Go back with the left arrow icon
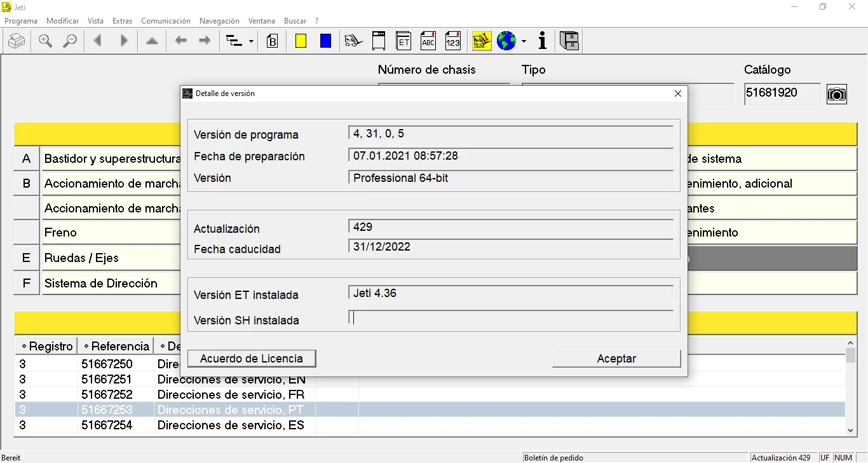 (x=181, y=41)
